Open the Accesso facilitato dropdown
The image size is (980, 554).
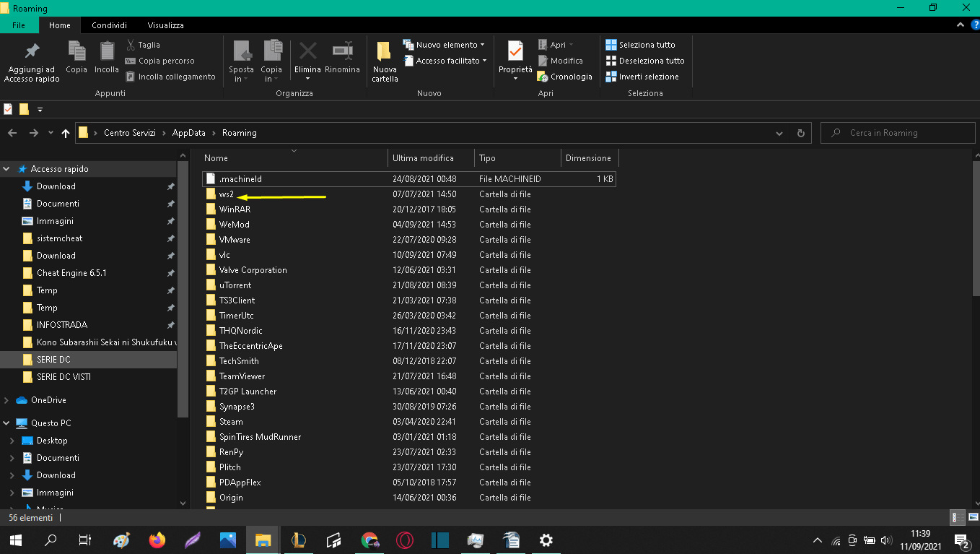pos(445,61)
